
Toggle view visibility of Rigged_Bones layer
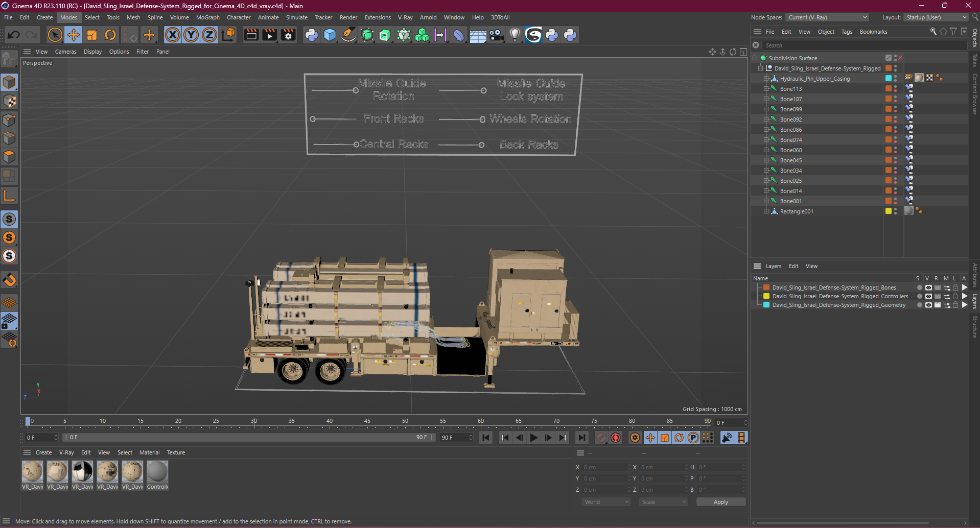tap(928, 287)
